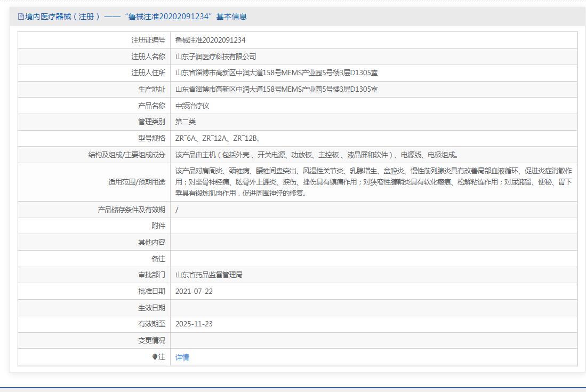Select the product name 中频治疗仪

192,106
